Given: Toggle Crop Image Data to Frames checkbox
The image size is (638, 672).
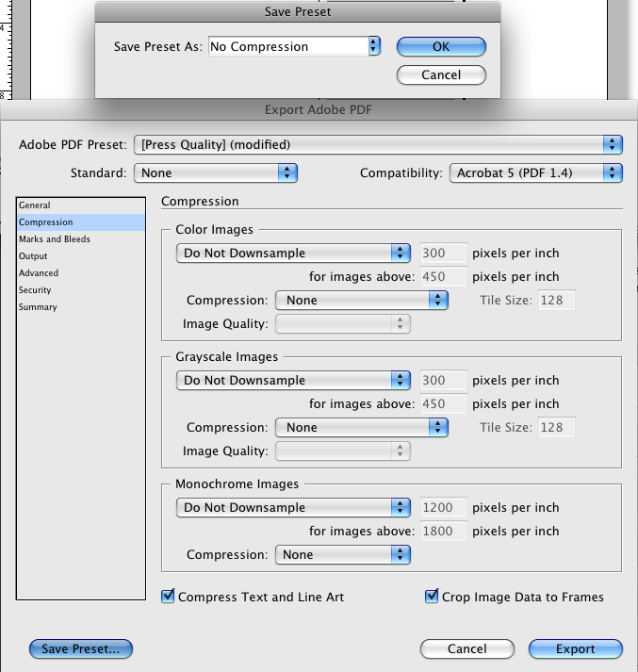Looking at the screenshot, I should point(433,597).
